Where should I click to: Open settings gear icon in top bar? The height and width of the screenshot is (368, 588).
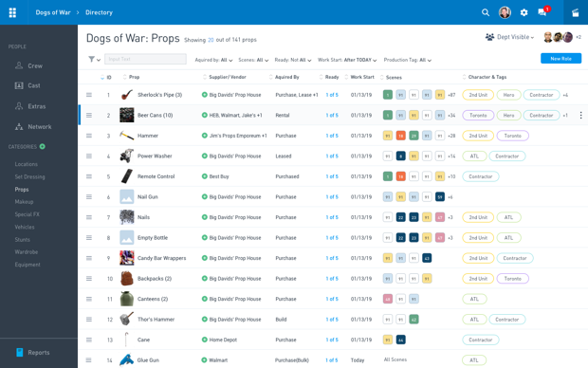(x=524, y=12)
